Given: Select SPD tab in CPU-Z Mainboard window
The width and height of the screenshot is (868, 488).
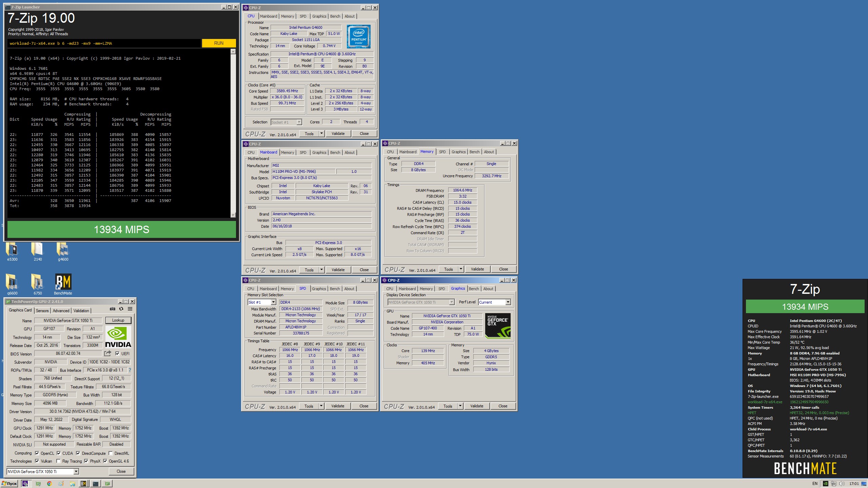Looking at the screenshot, I should click(x=303, y=152).
